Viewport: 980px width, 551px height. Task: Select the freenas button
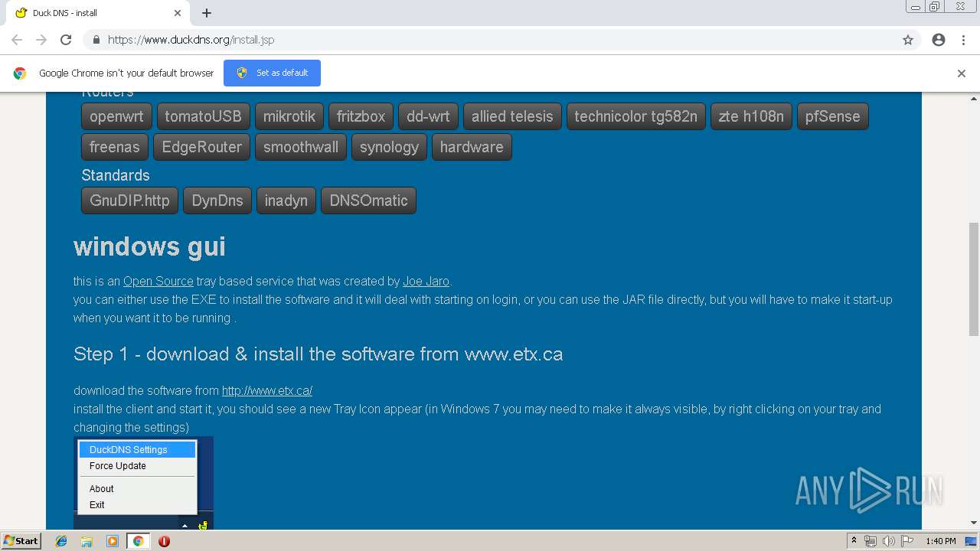click(x=114, y=147)
